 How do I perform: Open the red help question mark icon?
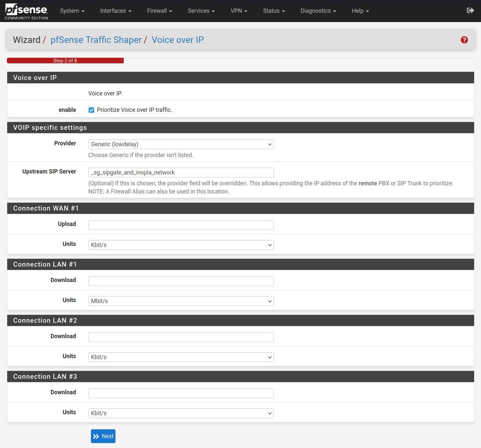point(464,40)
